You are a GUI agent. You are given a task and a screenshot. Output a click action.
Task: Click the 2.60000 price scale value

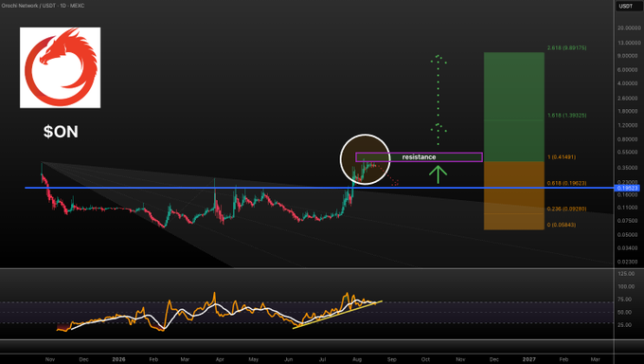pos(629,99)
